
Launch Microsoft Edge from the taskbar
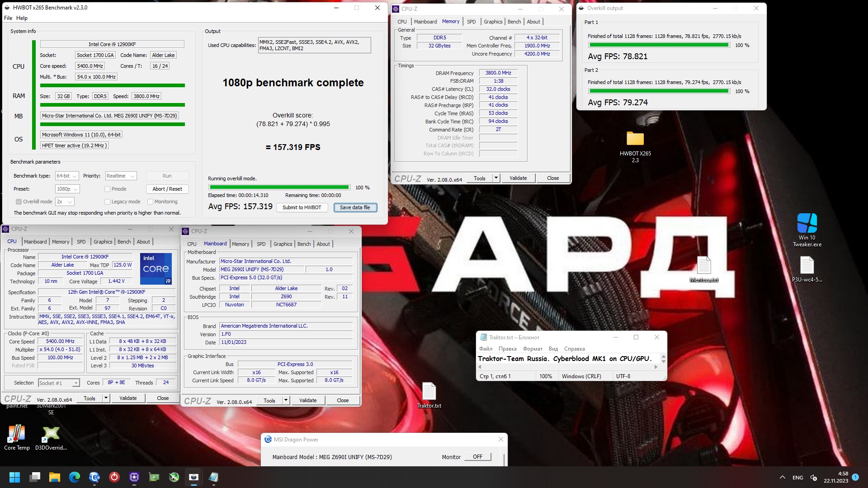[75, 477]
